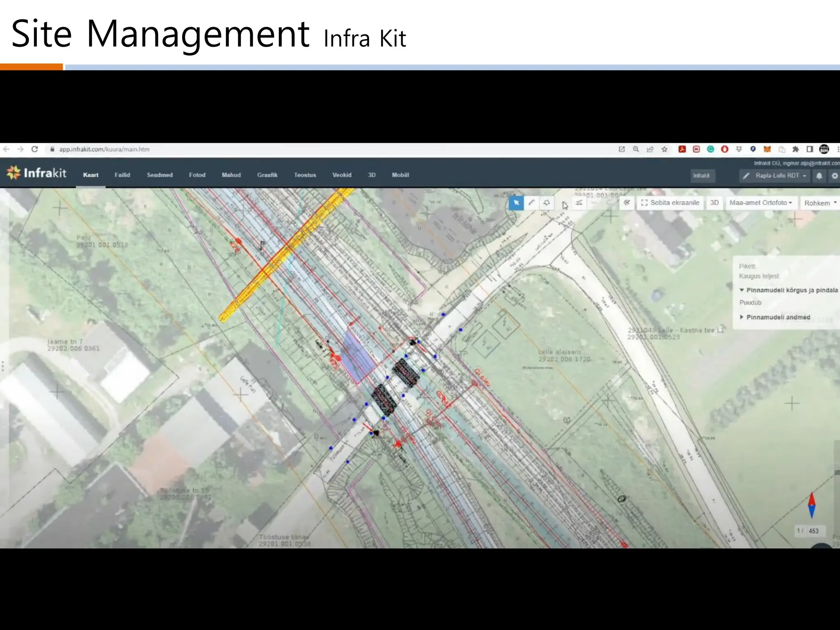The width and height of the screenshot is (840, 630).
Task: Click Sobita ekraanile fit-to-screen button
Action: pyautogui.click(x=670, y=203)
